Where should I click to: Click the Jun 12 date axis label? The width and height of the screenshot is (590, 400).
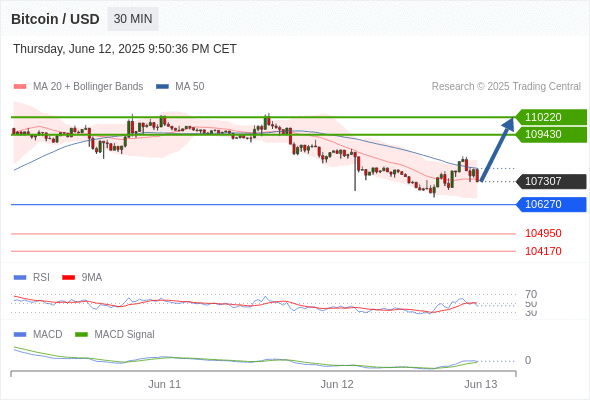click(x=337, y=384)
